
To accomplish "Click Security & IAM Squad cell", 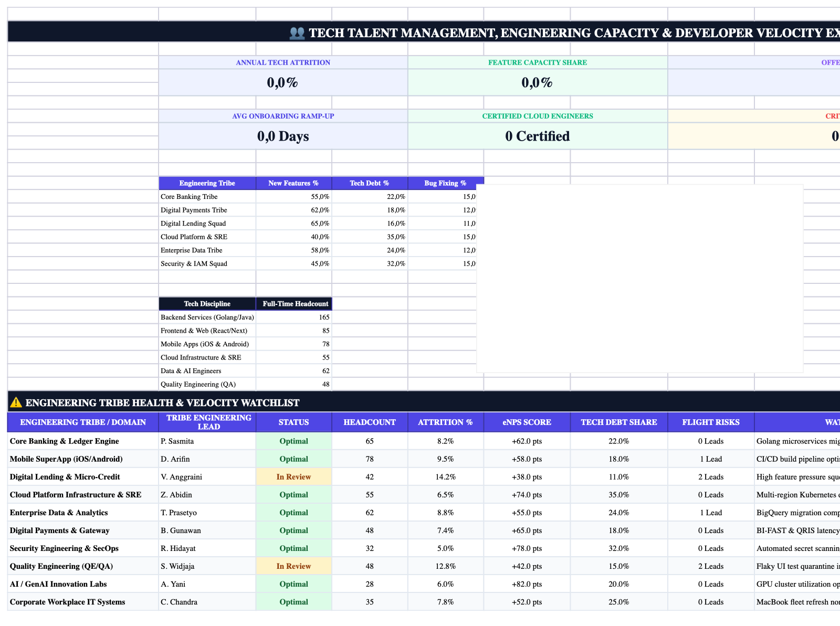I will pos(207,263).
